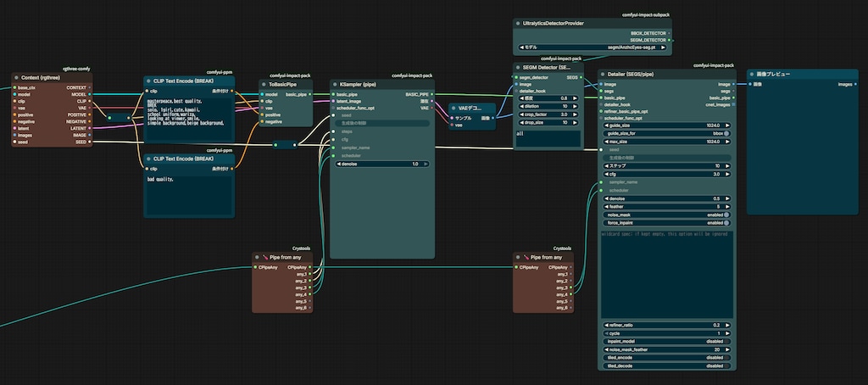Click the SEGS output socket on SEGM Detector
Screen dimensions: 868x385
(x=581, y=77)
